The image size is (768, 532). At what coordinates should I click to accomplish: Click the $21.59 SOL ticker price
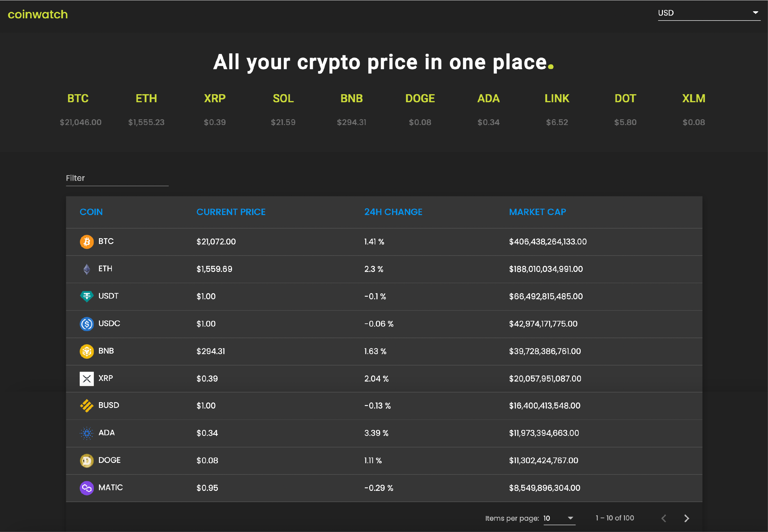click(283, 122)
